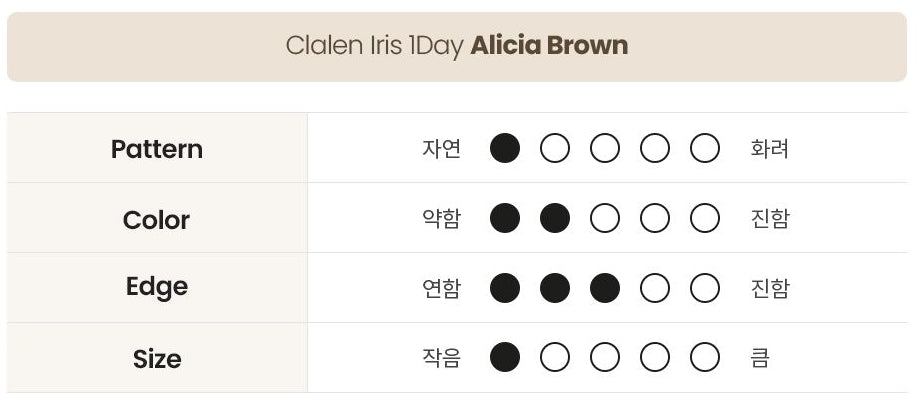
Task: Choose the fifth dot in the Size row
Action: (705, 357)
